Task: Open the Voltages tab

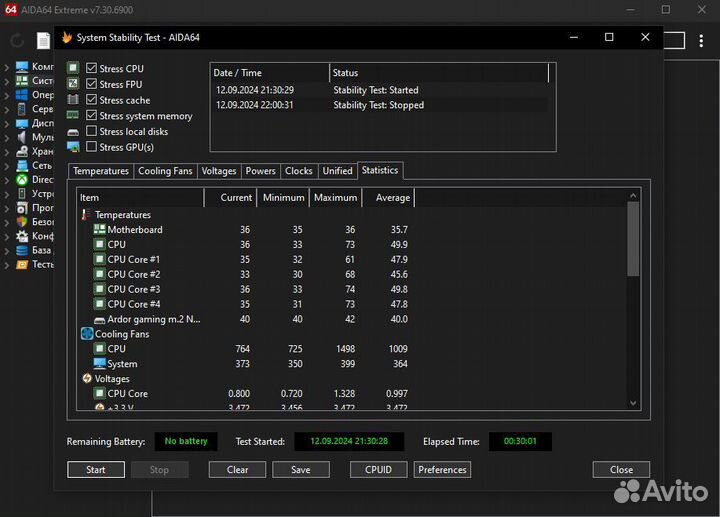Action: [219, 171]
